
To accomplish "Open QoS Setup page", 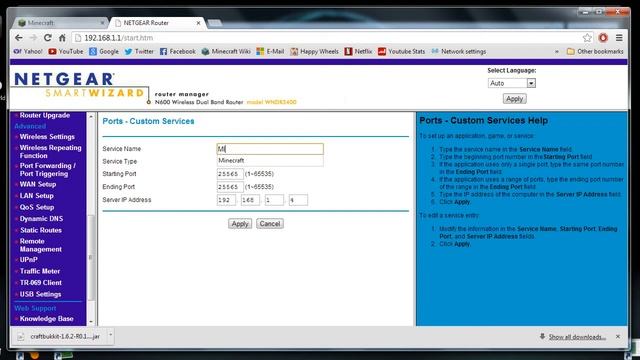I will (x=37, y=207).
